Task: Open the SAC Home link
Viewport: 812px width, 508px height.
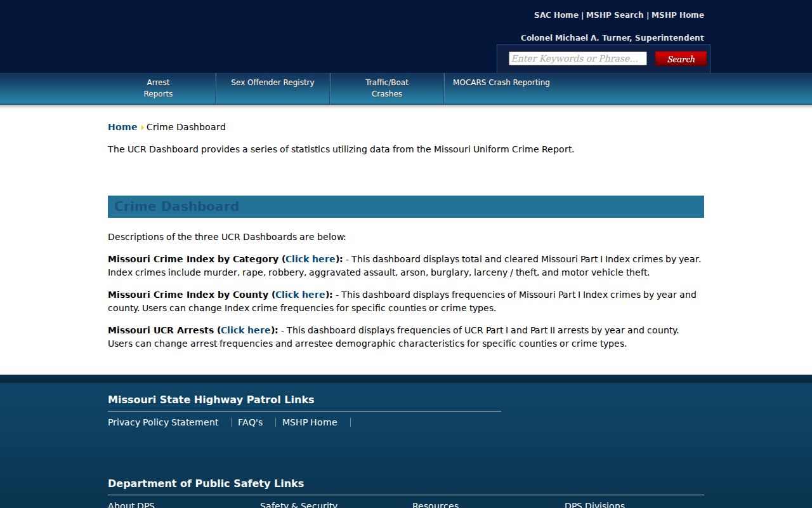Action: pos(556,15)
